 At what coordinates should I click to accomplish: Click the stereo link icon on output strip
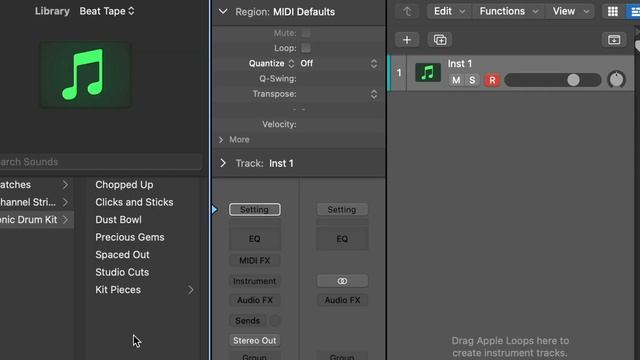pyautogui.click(x=342, y=281)
